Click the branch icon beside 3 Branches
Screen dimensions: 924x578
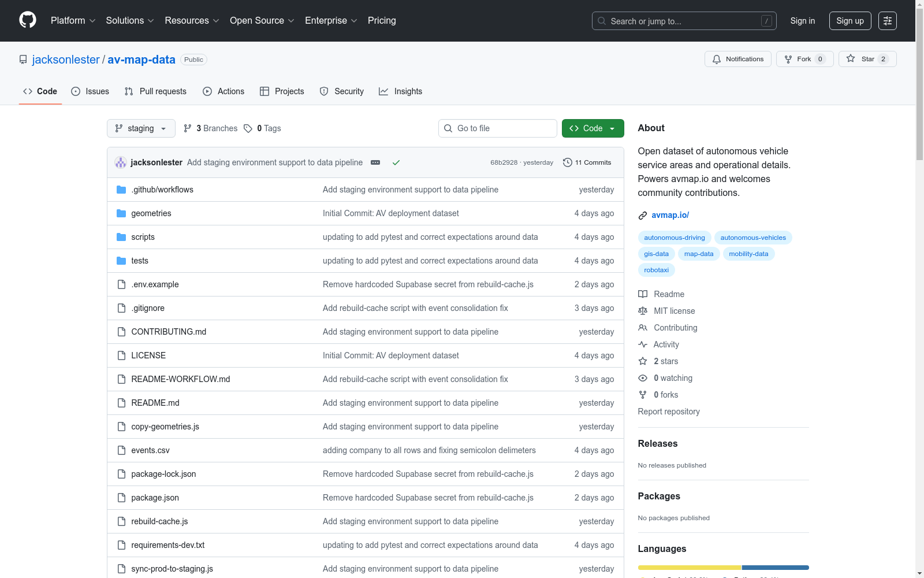187,128
